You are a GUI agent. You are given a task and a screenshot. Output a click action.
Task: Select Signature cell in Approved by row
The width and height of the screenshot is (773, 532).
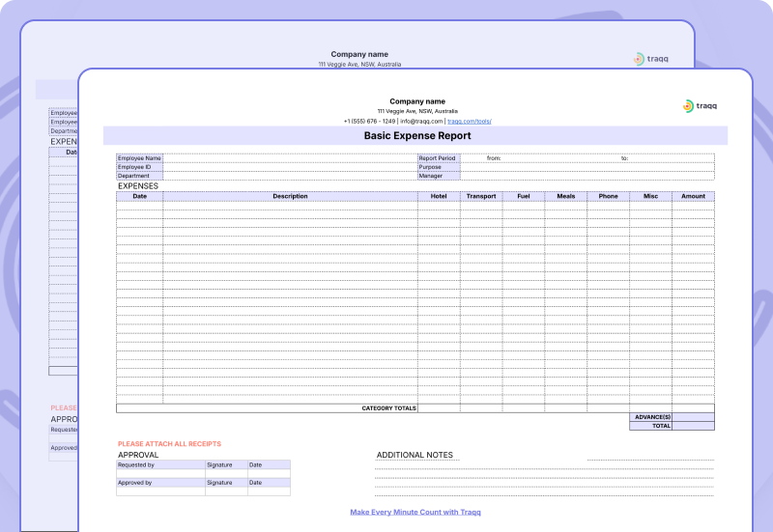[x=226, y=483]
